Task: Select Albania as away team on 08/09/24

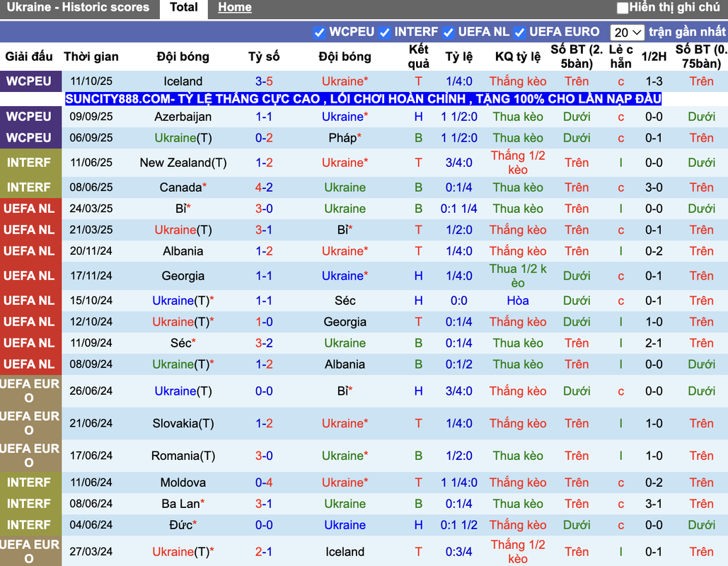Action: point(345,364)
